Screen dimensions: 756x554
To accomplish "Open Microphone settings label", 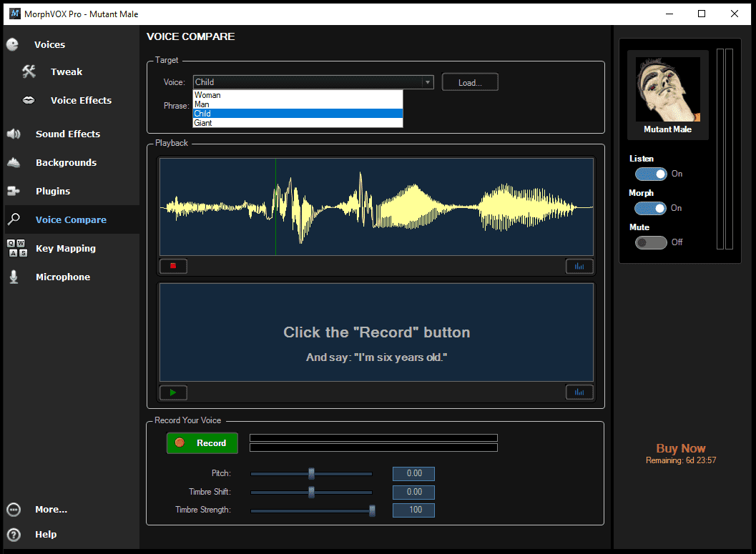I will (63, 277).
